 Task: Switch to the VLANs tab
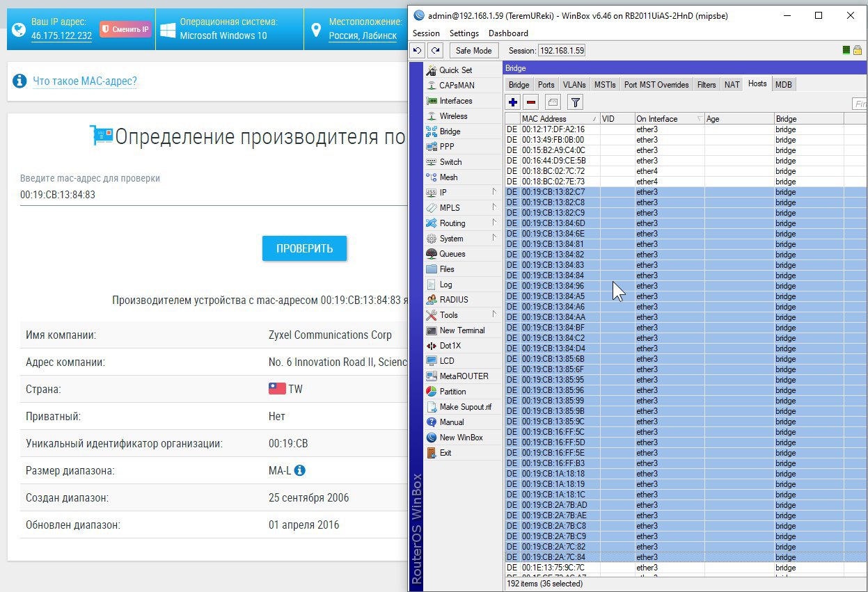(x=574, y=85)
